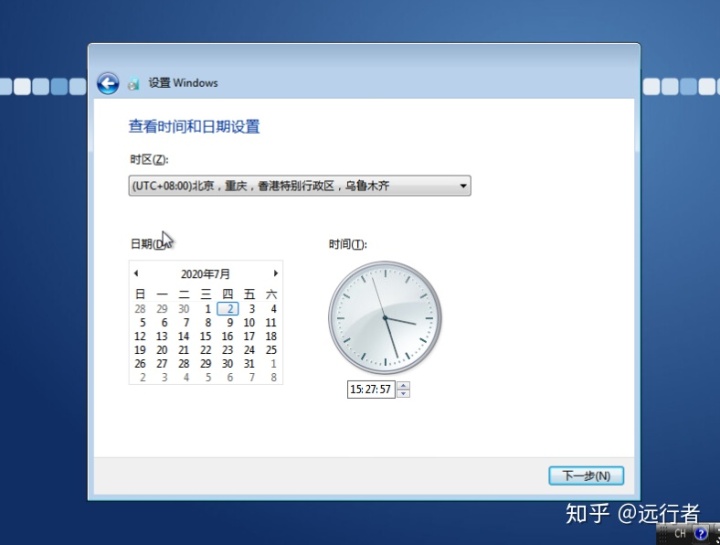Pick July 27 on the calendar
This screenshot has height=545, width=720.
(162, 364)
